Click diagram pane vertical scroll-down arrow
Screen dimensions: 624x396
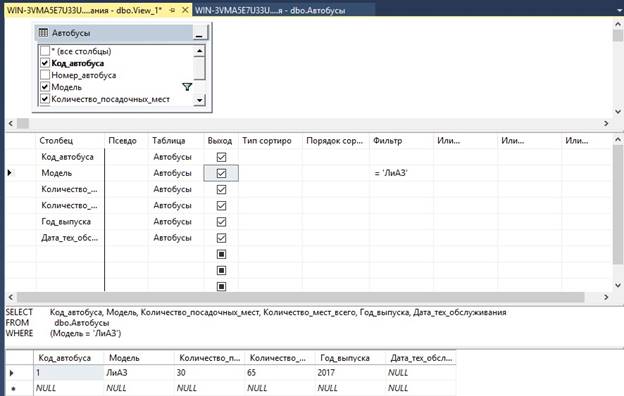tap(618, 112)
